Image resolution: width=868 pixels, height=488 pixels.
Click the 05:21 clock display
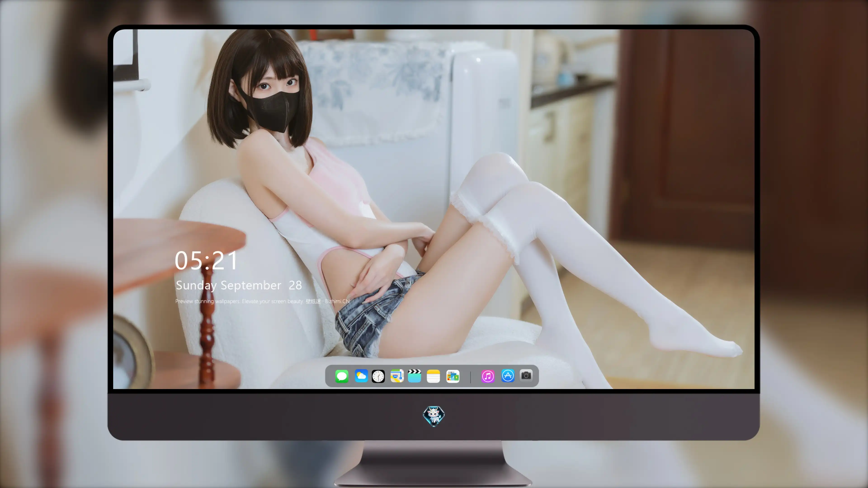[x=206, y=261]
